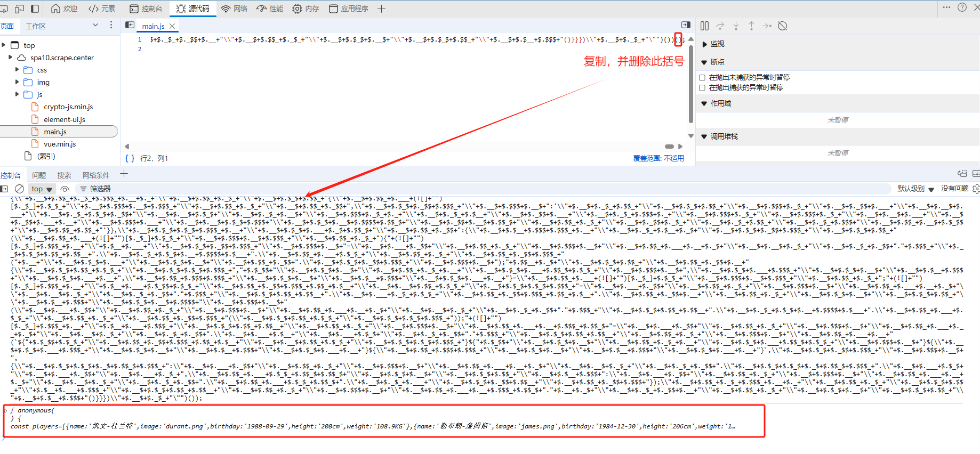Expand the img folder
Screen dimensions: 980x454
(17, 82)
